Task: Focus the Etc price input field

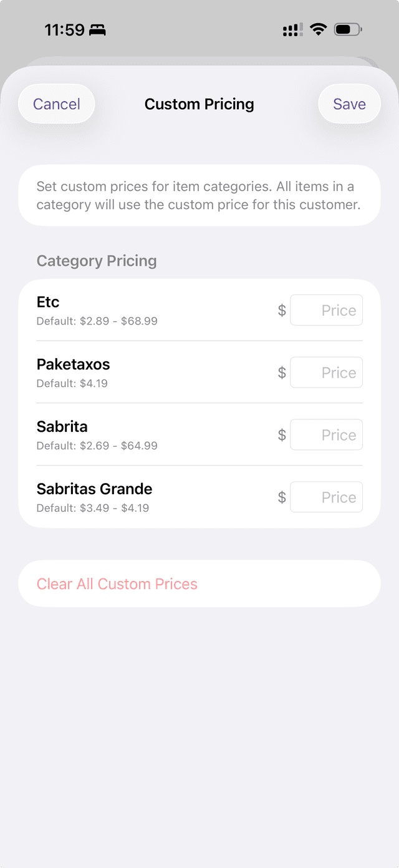Action: (326, 310)
